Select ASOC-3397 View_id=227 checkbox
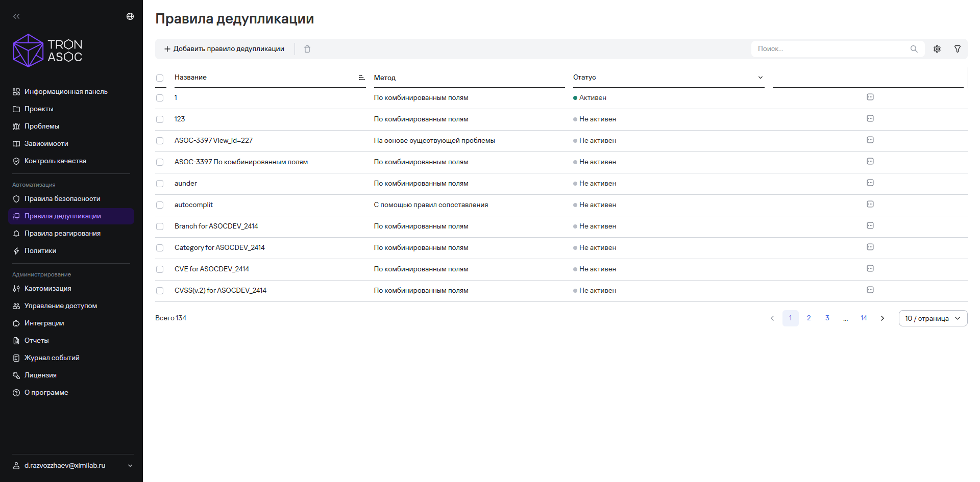This screenshot has width=980, height=482. [160, 141]
